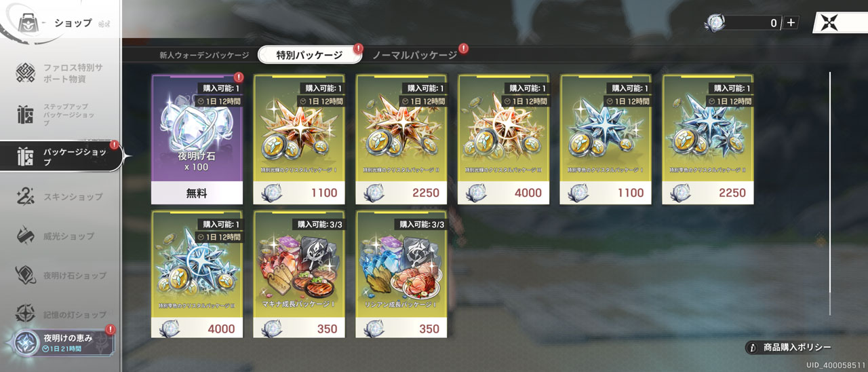868x372 pixels.
Task: Select the 特別パッケージ tab
Action: point(309,56)
